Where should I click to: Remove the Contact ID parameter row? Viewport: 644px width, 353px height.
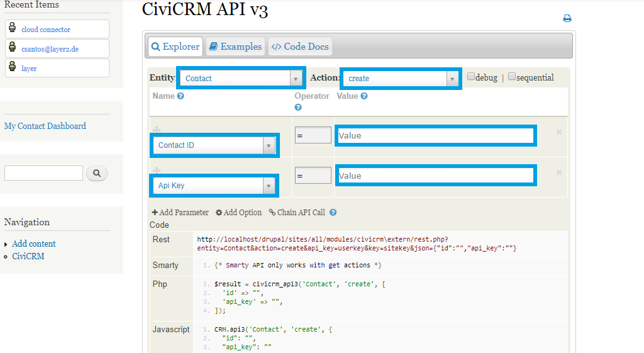[x=559, y=132]
